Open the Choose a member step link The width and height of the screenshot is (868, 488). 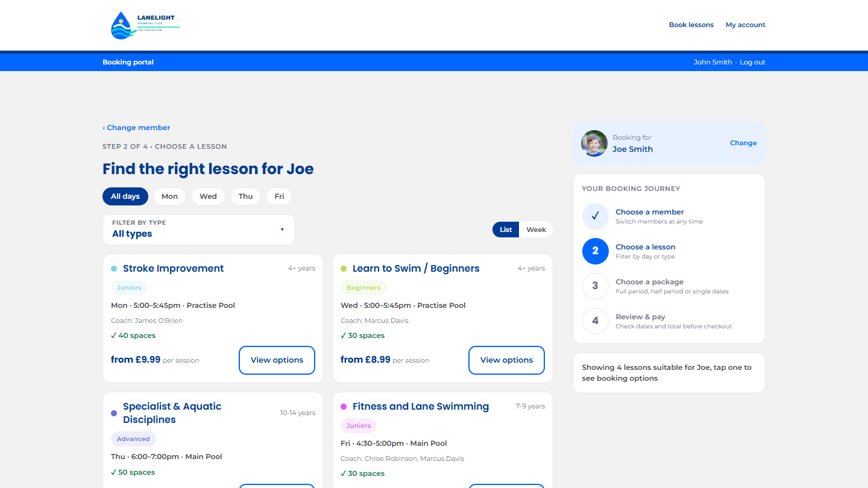point(650,212)
